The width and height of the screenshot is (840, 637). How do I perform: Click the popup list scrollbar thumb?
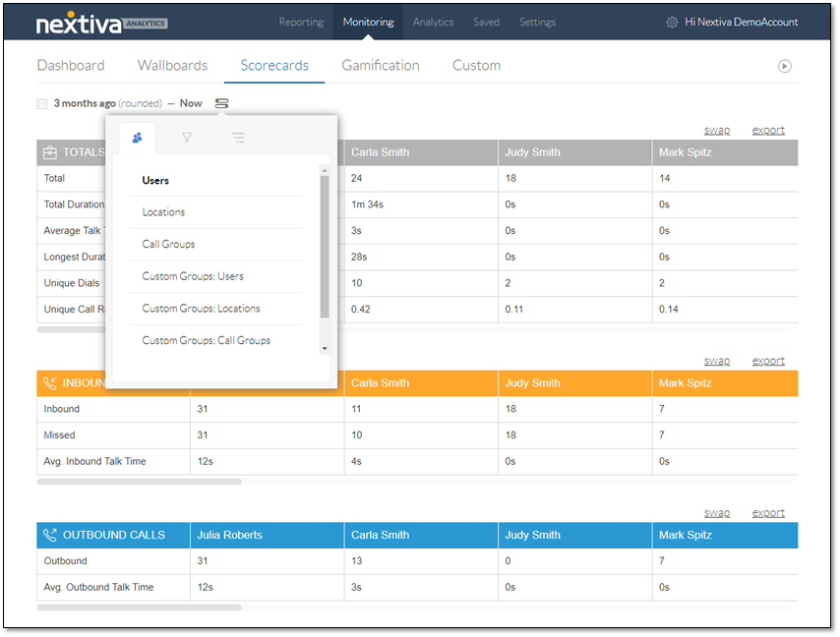325,247
